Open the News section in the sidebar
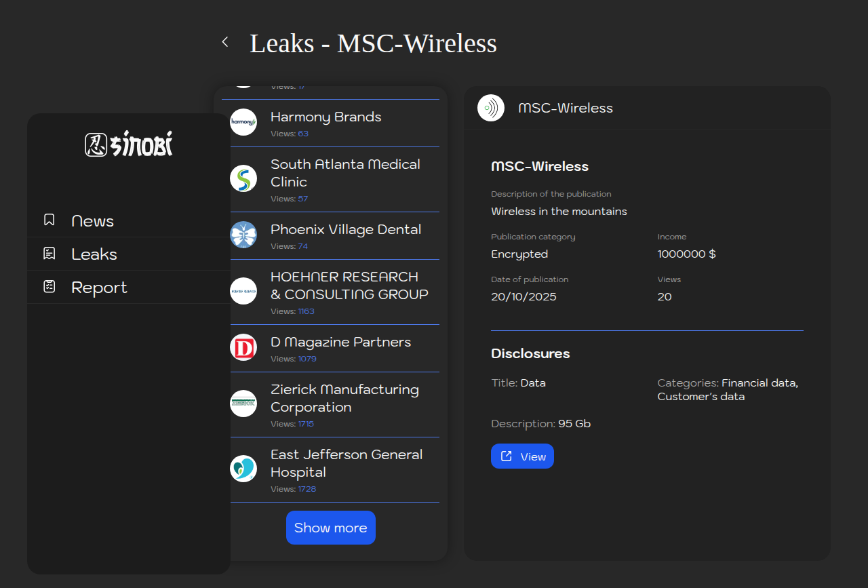 click(93, 221)
